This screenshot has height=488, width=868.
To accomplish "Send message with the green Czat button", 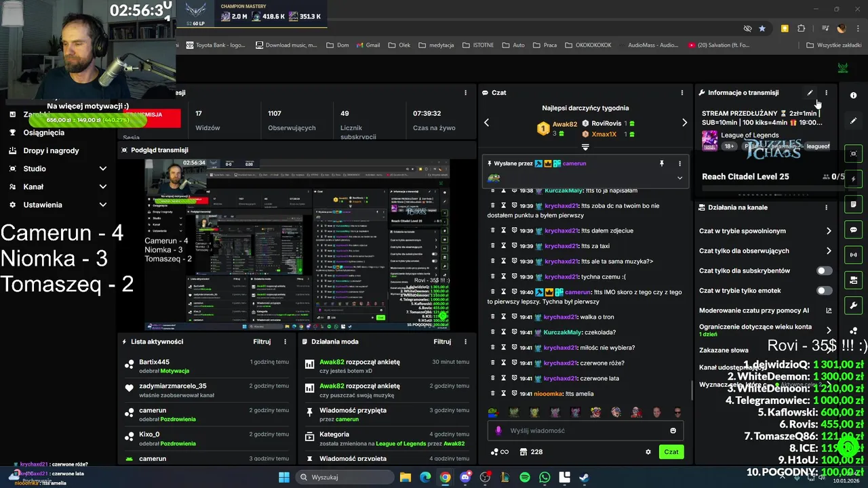I will (x=671, y=452).
